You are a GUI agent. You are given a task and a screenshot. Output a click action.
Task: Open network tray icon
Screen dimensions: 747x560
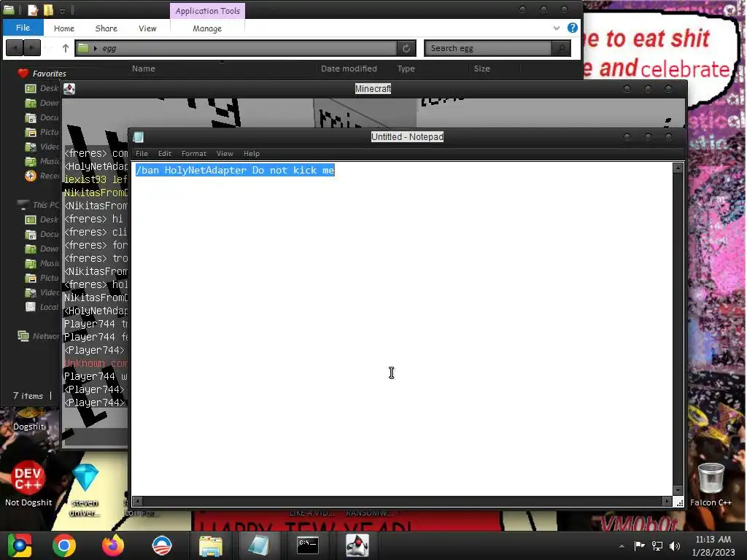(657, 545)
